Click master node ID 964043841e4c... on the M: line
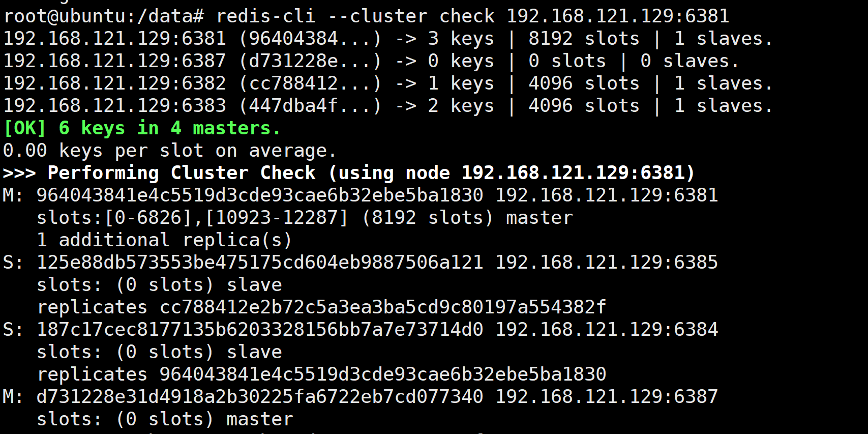 click(x=260, y=195)
